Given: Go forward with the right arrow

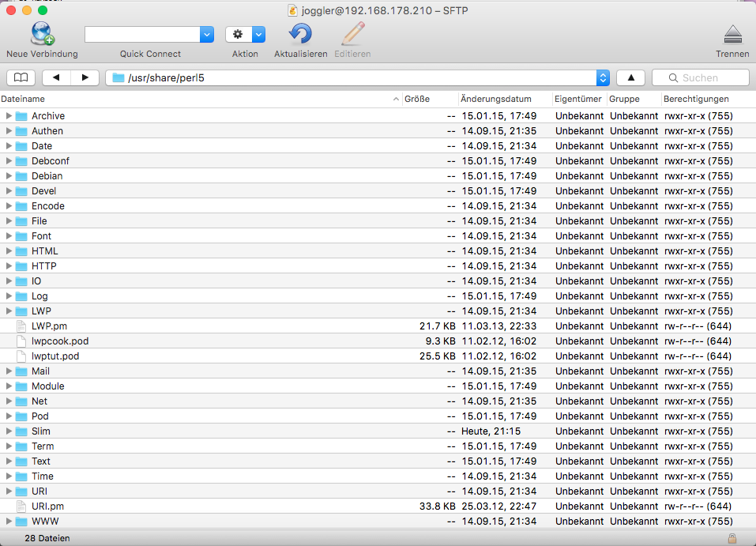Looking at the screenshot, I should tap(85, 77).
